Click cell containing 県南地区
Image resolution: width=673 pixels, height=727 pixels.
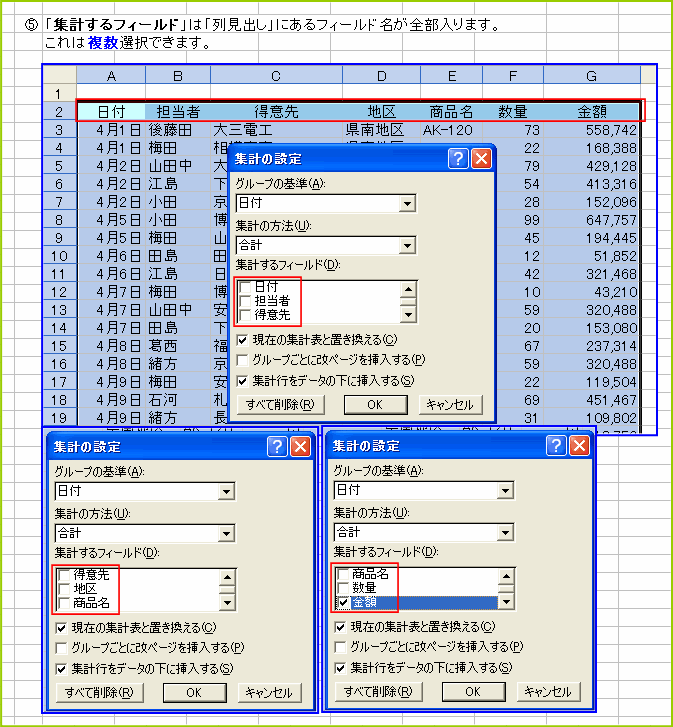(x=381, y=130)
